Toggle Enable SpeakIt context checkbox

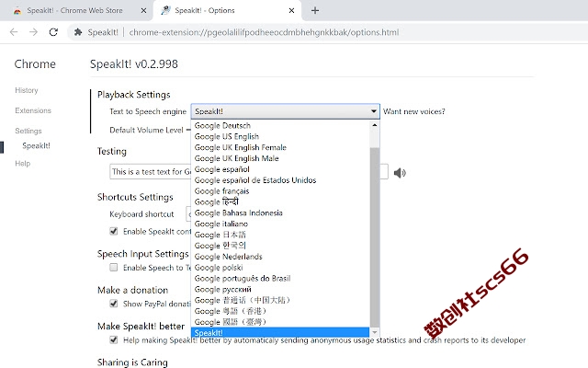click(x=114, y=231)
